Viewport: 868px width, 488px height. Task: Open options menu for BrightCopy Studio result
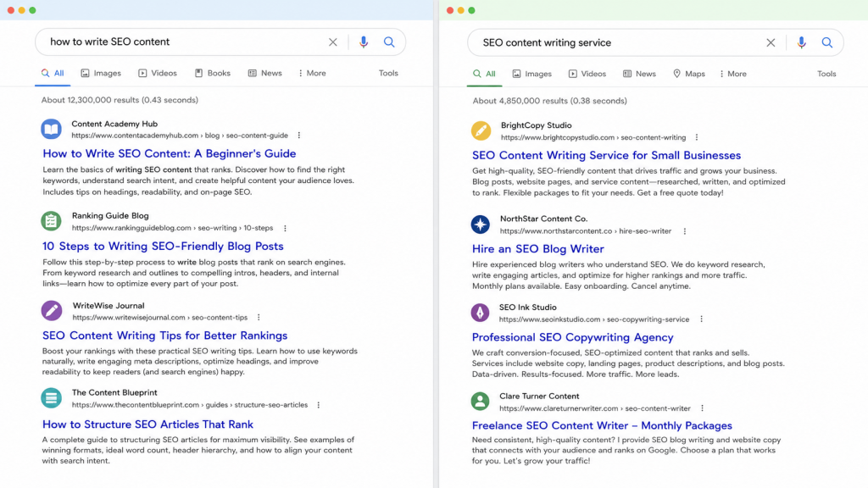697,137
